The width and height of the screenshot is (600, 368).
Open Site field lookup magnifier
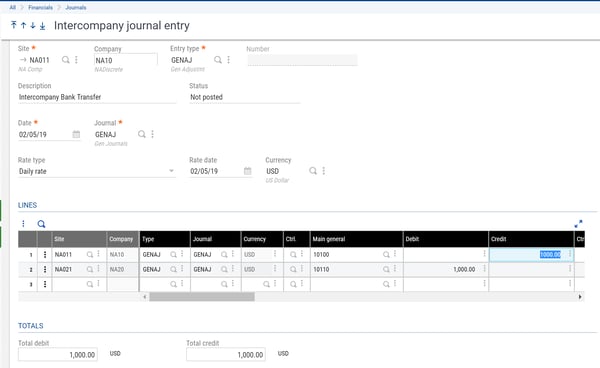[x=66, y=60]
